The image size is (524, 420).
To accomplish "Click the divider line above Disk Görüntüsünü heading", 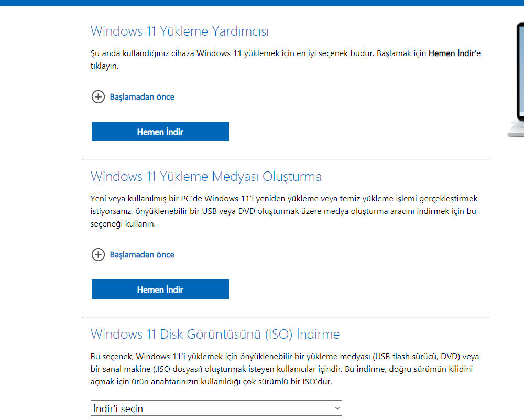I will point(286,317).
